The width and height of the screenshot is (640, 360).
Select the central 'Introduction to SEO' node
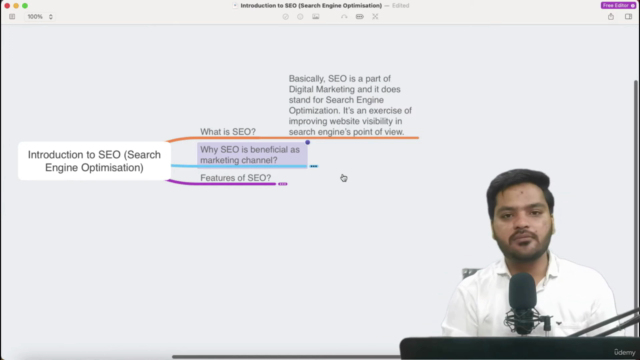point(94,161)
